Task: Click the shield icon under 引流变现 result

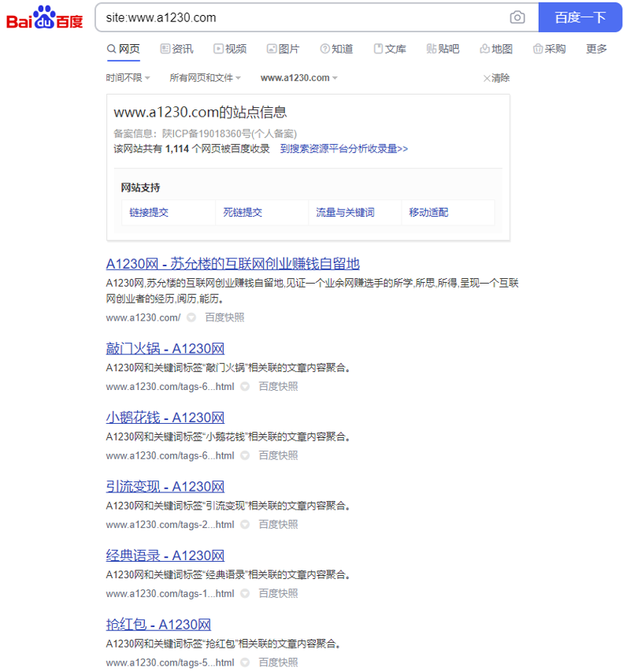Action: pyautogui.click(x=245, y=525)
